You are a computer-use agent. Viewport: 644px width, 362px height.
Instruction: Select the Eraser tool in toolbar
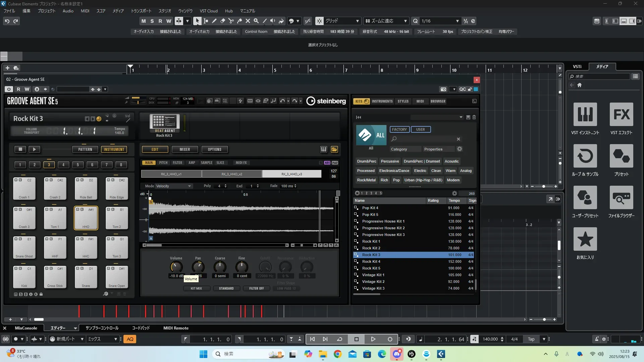tap(222, 21)
